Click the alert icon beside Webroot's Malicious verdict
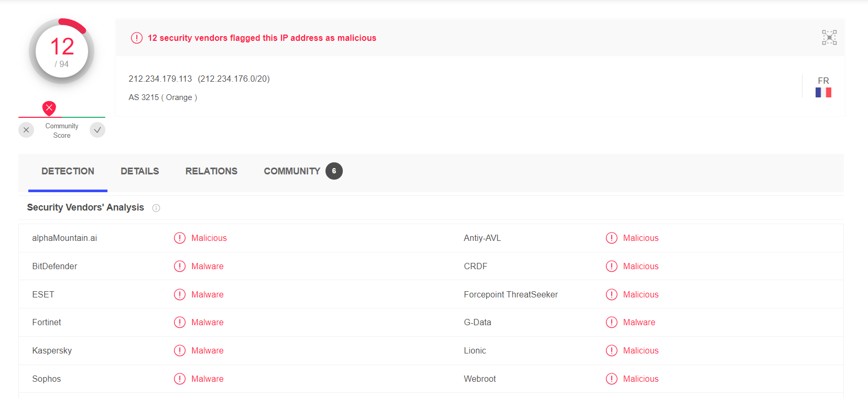The width and height of the screenshot is (868, 398). coord(611,379)
